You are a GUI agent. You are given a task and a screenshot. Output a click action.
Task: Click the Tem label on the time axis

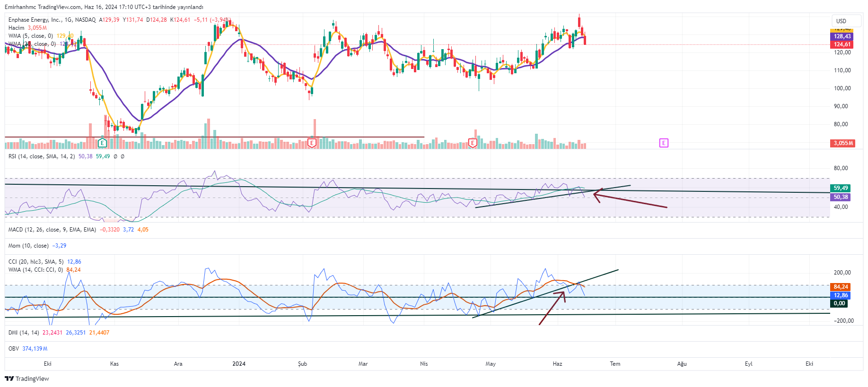point(615,364)
